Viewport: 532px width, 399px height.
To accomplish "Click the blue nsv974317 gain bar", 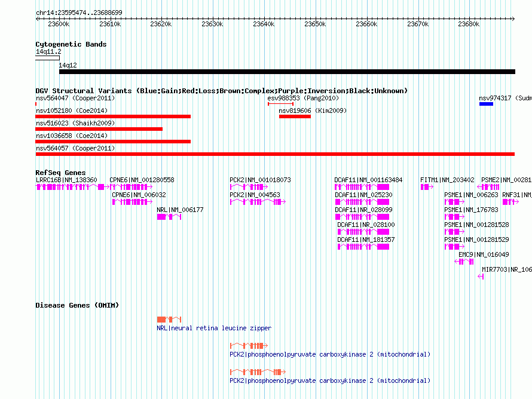I will [x=486, y=104].
